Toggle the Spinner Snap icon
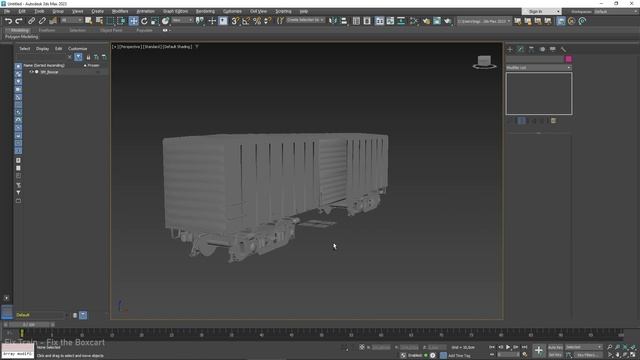 click(268, 21)
